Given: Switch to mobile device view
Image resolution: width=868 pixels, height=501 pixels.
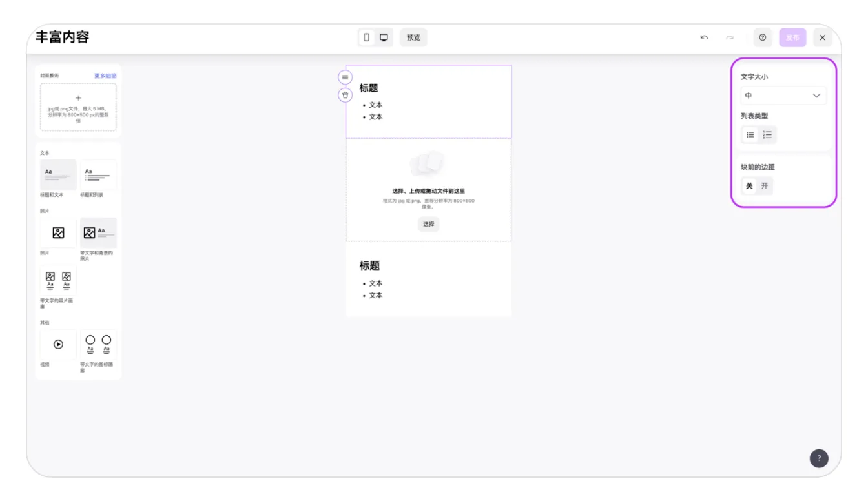Looking at the screenshot, I should pyautogui.click(x=367, y=37).
